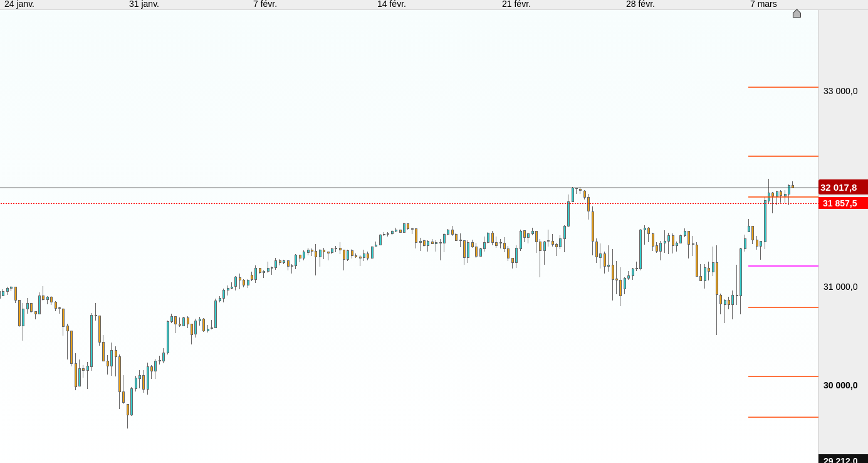Click the '31 janv.' date label
Viewport: 868px width, 463px height.
144,4
